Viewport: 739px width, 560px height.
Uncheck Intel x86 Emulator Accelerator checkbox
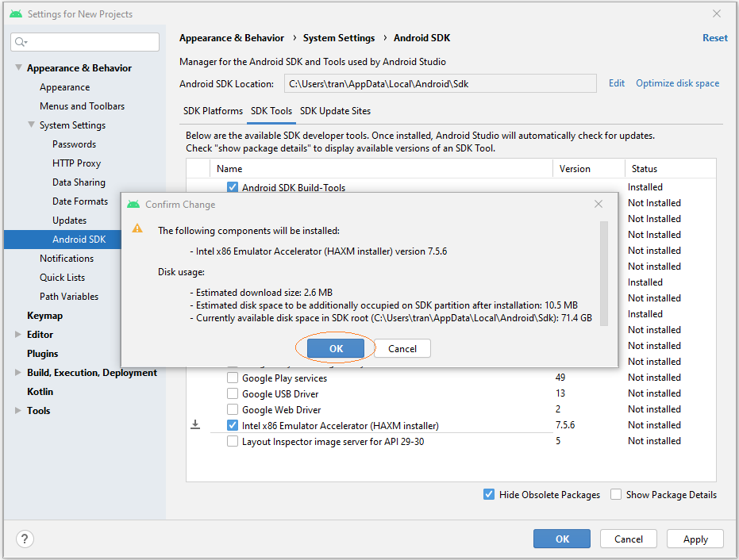coord(233,425)
